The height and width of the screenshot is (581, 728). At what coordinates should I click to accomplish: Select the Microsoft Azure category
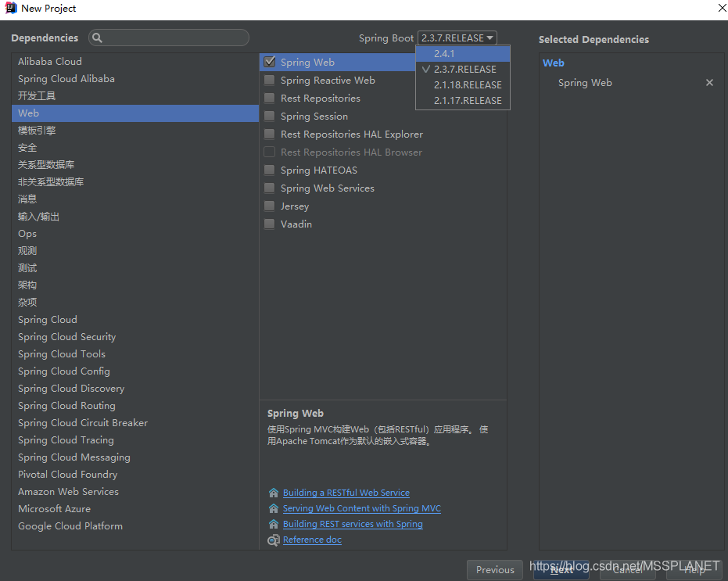click(135, 508)
